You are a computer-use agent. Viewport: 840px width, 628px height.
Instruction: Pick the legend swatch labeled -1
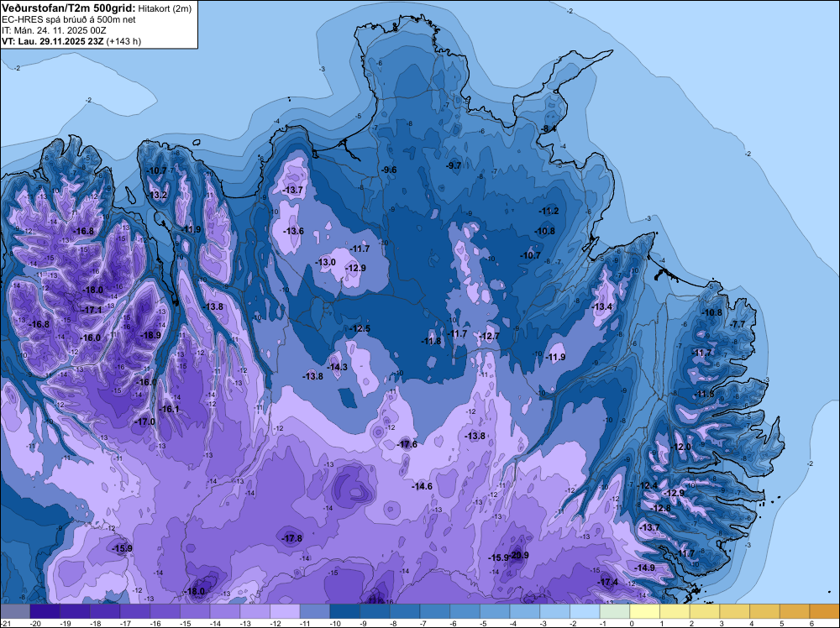click(615, 611)
